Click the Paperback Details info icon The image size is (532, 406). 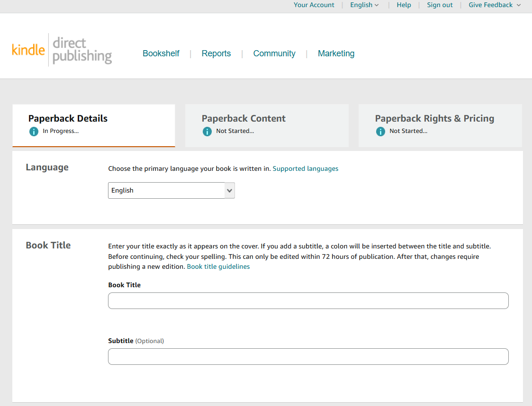point(34,131)
